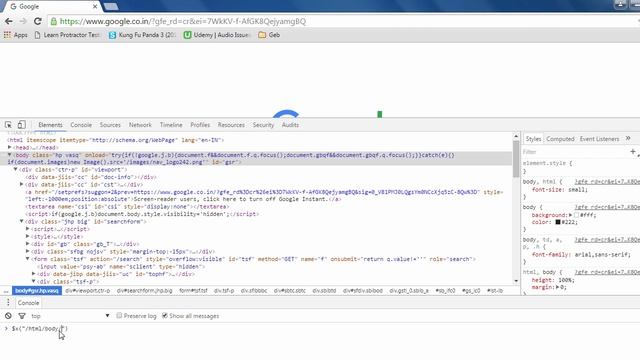The width and height of the screenshot is (640, 360).
Task: Click the browser back arrow
Action: [x=9, y=21]
